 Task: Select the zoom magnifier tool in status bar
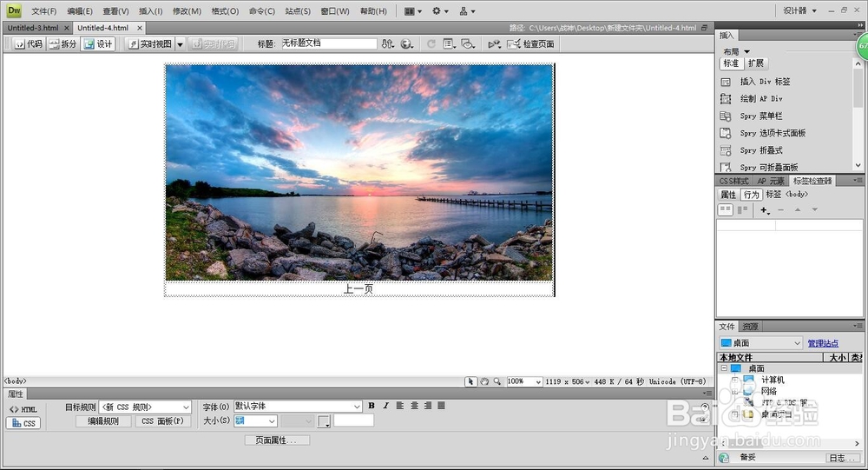coord(497,381)
